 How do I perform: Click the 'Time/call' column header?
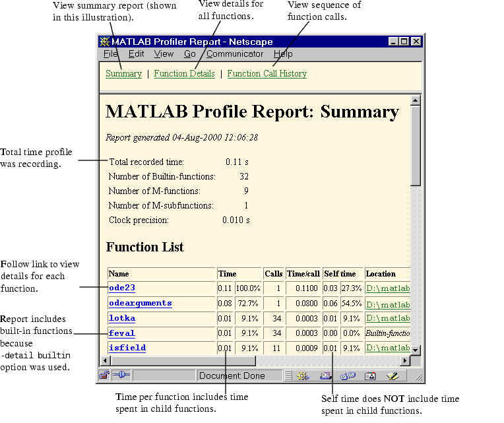tap(303, 274)
